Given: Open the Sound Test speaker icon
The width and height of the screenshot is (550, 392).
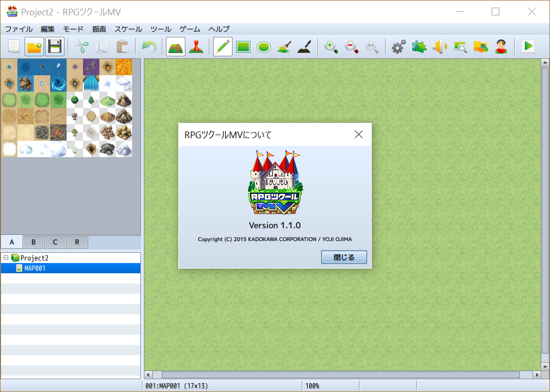Looking at the screenshot, I should coord(439,47).
